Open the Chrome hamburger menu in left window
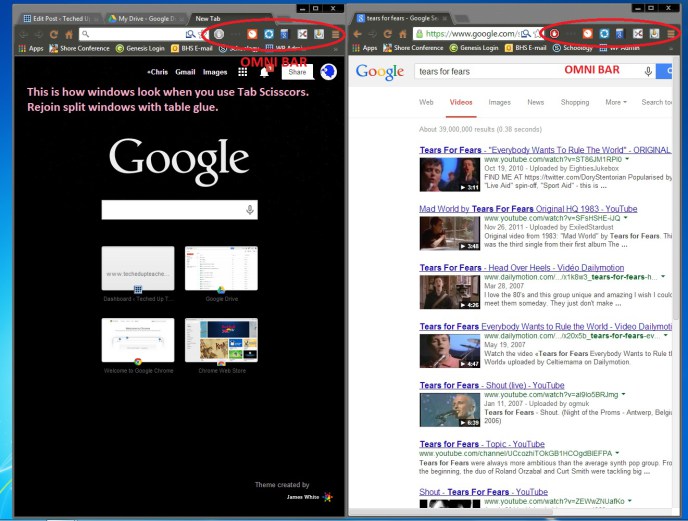 [336, 34]
